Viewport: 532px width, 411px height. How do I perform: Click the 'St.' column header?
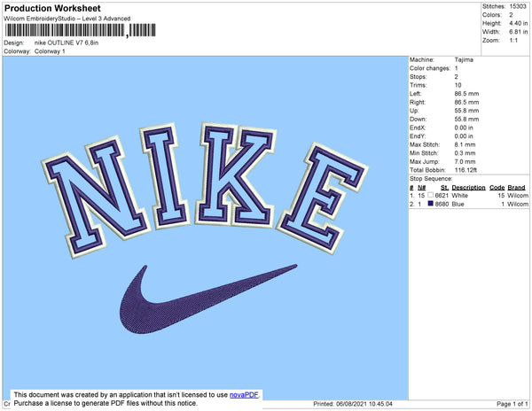coord(444,188)
